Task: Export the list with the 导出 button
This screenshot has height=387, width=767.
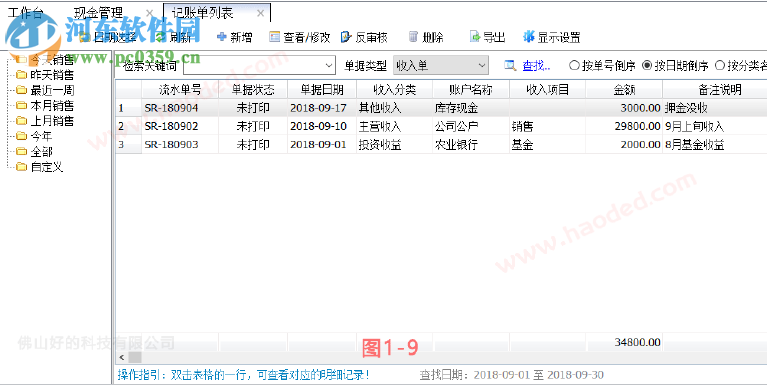Action: [x=487, y=37]
